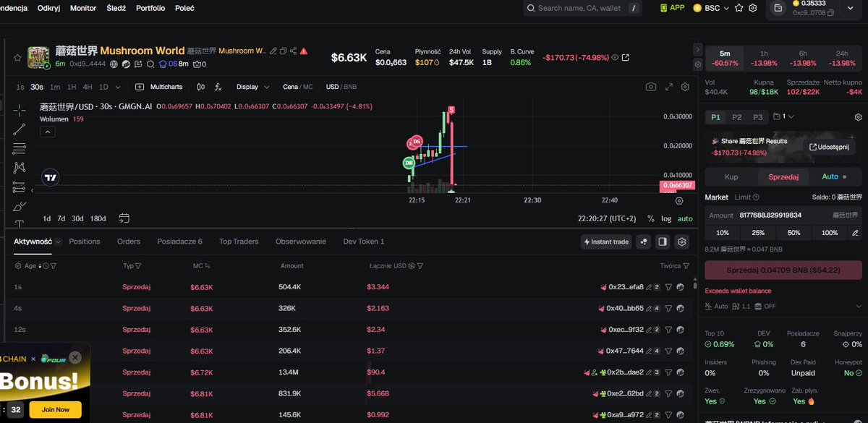
Task: Open the BSC chain selector
Action: [711, 8]
